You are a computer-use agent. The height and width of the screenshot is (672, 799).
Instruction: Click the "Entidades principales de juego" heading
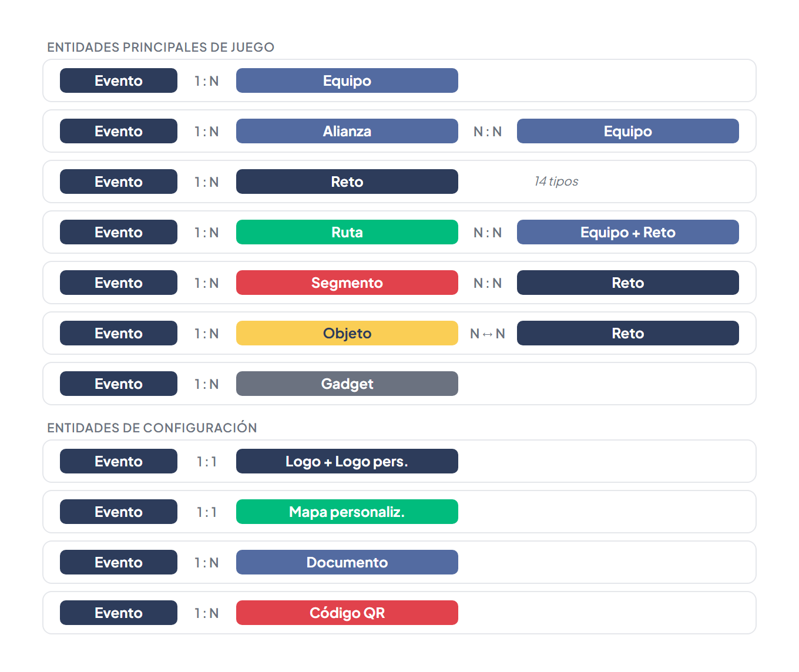click(160, 47)
